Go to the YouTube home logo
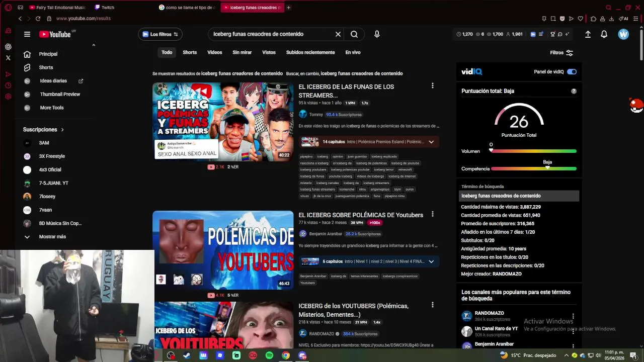Viewport: 644px width, 362px height. [x=55, y=34]
